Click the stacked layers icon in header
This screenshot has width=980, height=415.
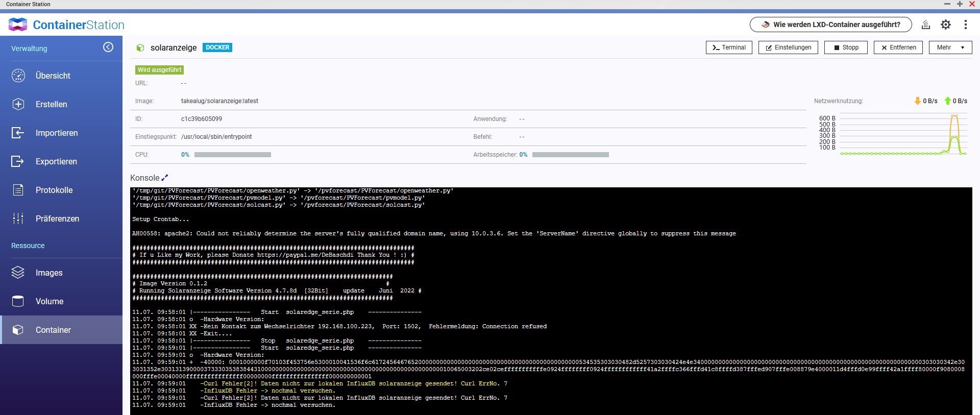tap(925, 25)
